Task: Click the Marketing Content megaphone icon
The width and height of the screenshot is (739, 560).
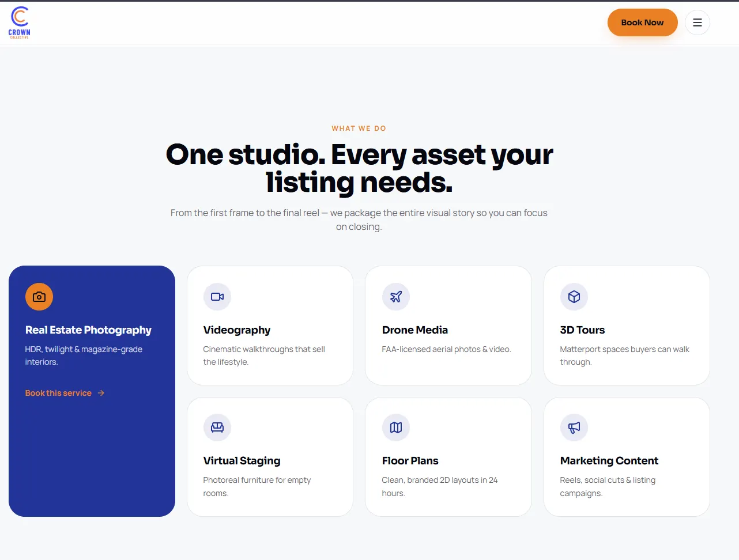Action: coord(574,427)
